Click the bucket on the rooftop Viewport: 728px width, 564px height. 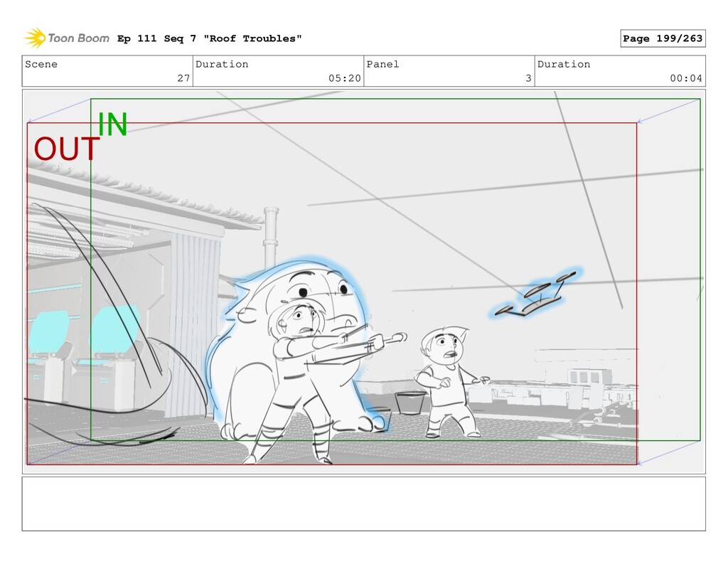tap(410, 403)
